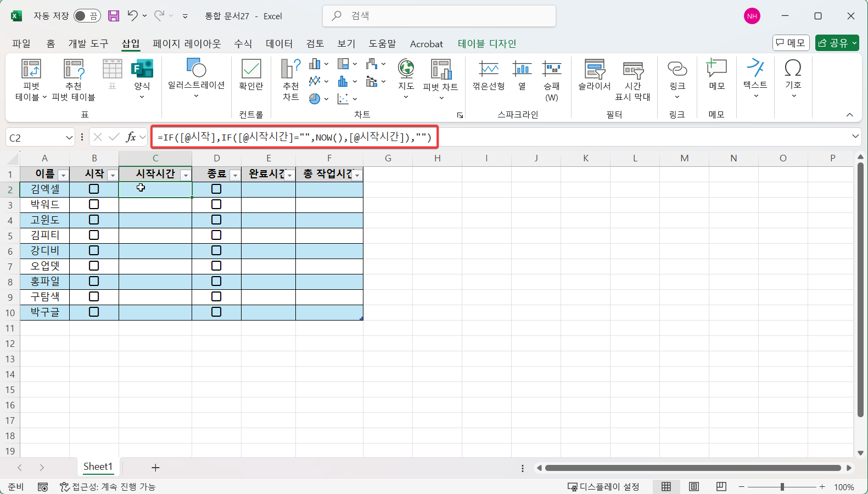Insert a statistic chart
The width and height of the screenshot is (868, 494).
tap(347, 81)
